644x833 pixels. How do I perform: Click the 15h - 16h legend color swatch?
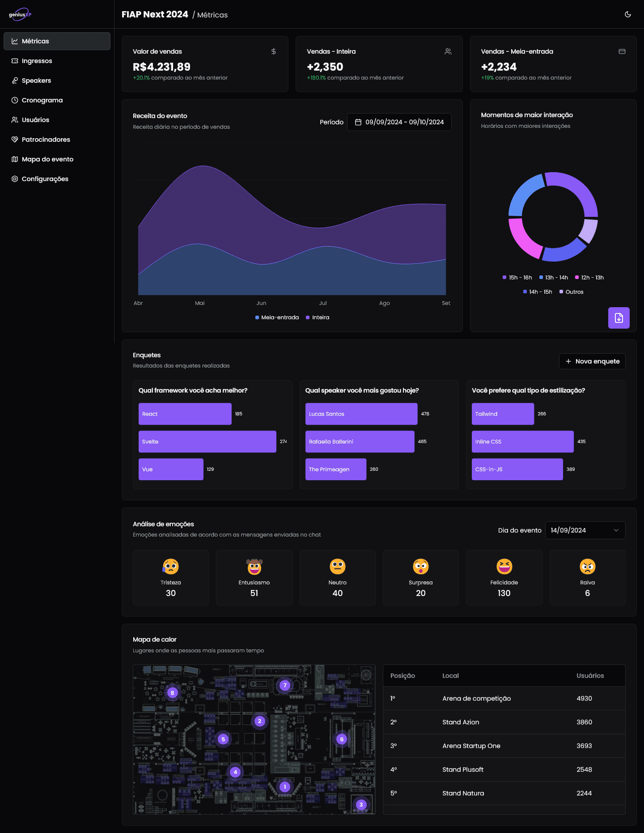point(504,278)
